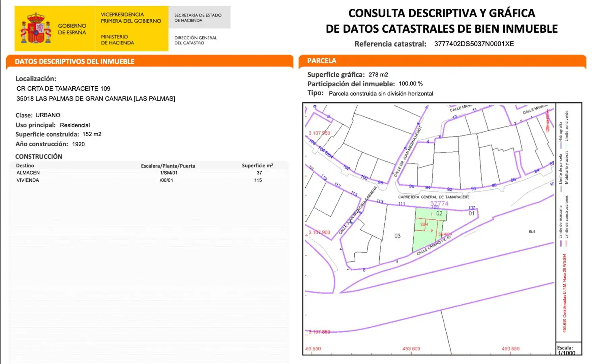
Task: Click the Spanish coat of arms emblem
Action: click(36, 28)
